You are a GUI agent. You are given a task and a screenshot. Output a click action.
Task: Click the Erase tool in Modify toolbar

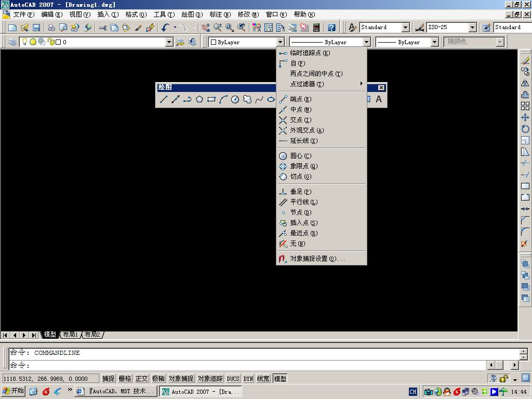(525, 60)
